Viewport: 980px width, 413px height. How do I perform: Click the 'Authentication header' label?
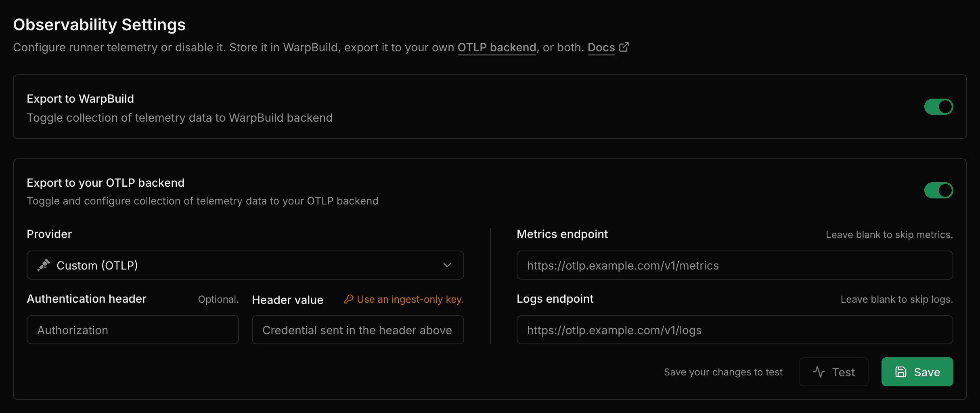(87, 299)
